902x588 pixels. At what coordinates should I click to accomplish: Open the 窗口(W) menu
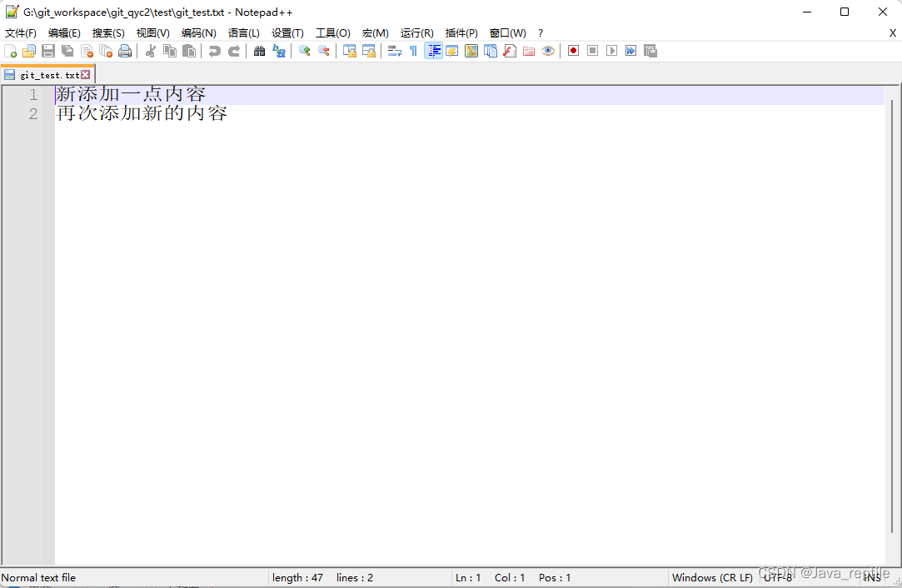pyautogui.click(x=508, y=33)
